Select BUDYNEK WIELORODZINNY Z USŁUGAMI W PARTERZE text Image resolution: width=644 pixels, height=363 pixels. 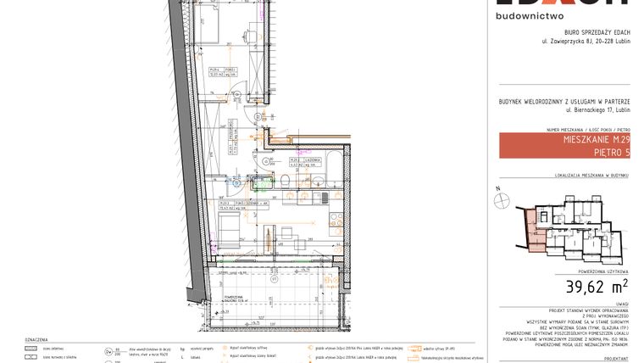pos(564,102)
